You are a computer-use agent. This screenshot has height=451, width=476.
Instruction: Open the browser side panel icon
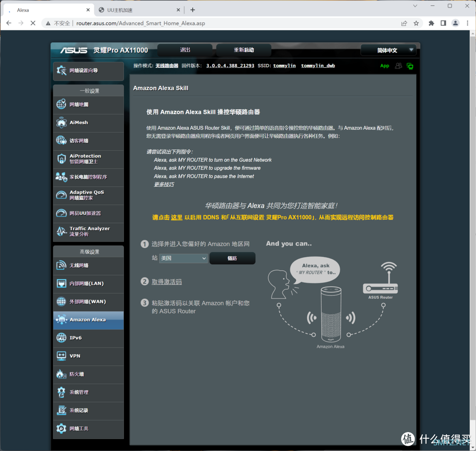pos(443,23)
